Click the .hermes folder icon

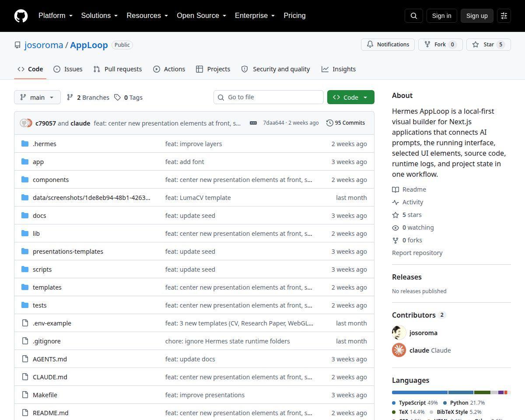tap(25, 143)
